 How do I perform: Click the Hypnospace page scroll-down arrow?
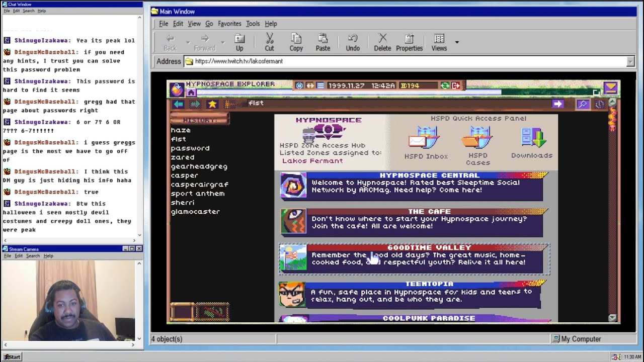[x=612, y=318]
